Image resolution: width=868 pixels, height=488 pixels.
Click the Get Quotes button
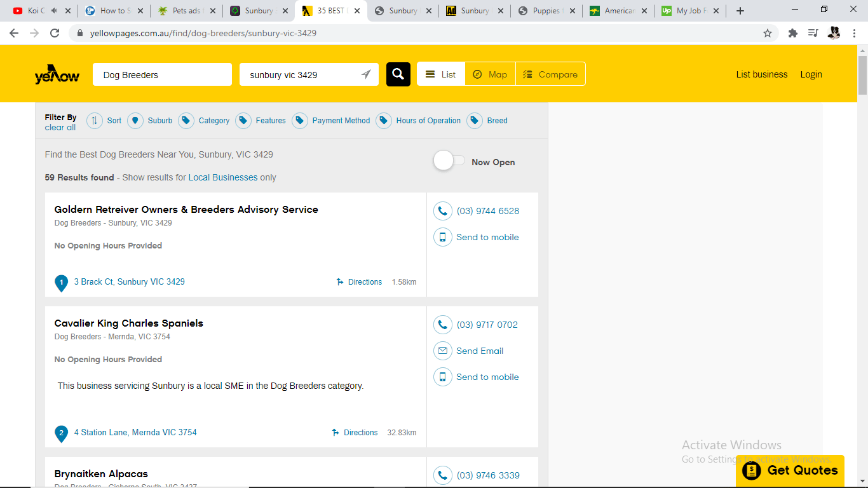[790, 471]
